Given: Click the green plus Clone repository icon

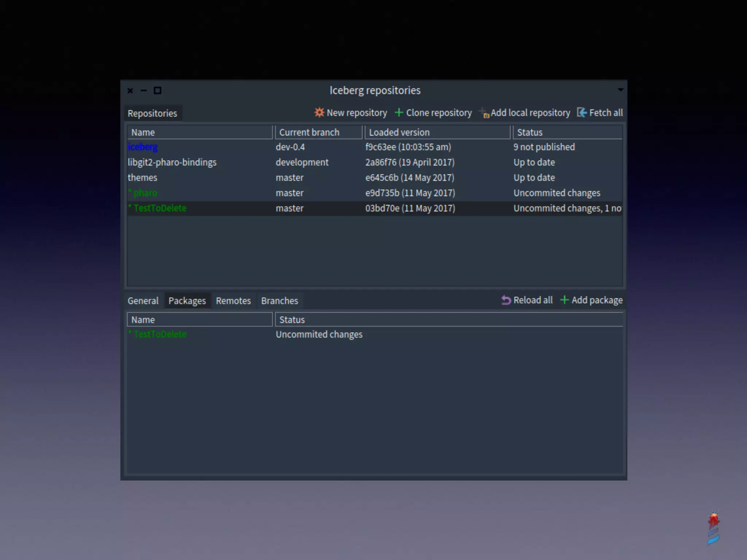Looking at the screenshot, I should pos(399,113).
